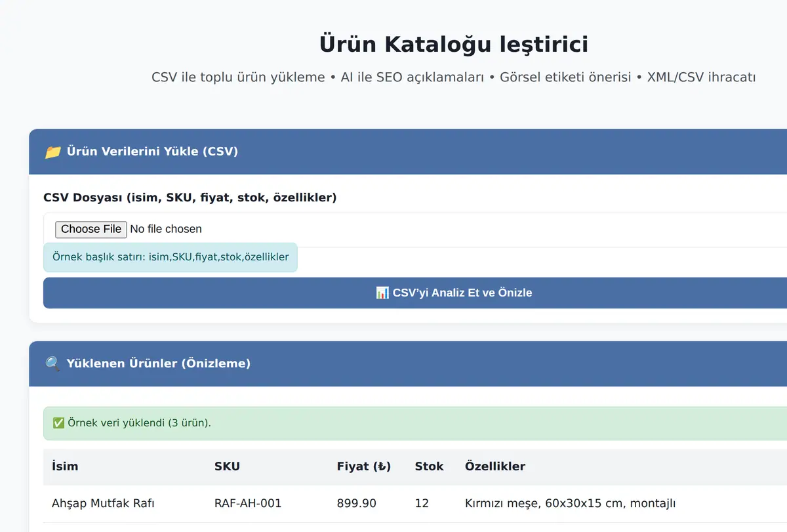Image resolution: width=787 pixels, height=532 pixels.
Task: Click CSV'yi Analiz Et ve Önizle button
Action: pyautogui.click(x=454, y=293)
